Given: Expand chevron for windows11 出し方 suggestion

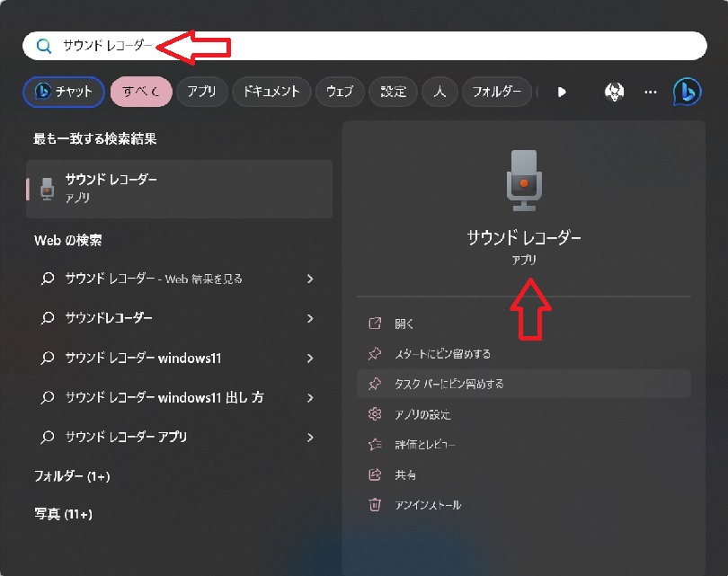Looking at the screenshot, I should pos(310,398).
